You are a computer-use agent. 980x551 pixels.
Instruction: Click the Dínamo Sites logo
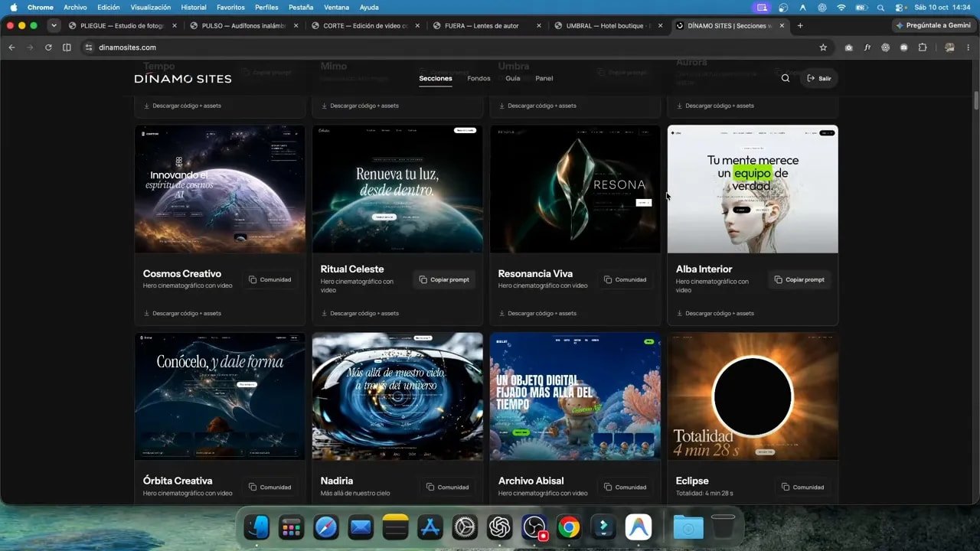(182, 78)
